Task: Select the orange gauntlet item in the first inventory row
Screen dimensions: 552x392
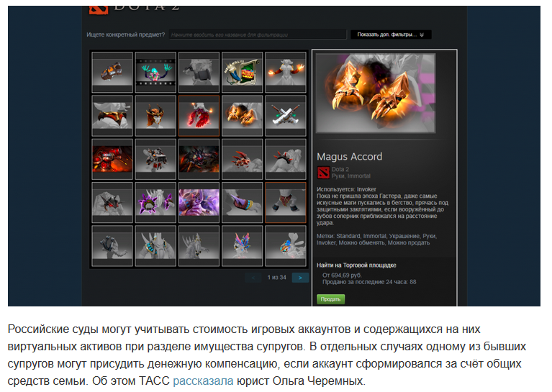Action: tap(112, 73)
